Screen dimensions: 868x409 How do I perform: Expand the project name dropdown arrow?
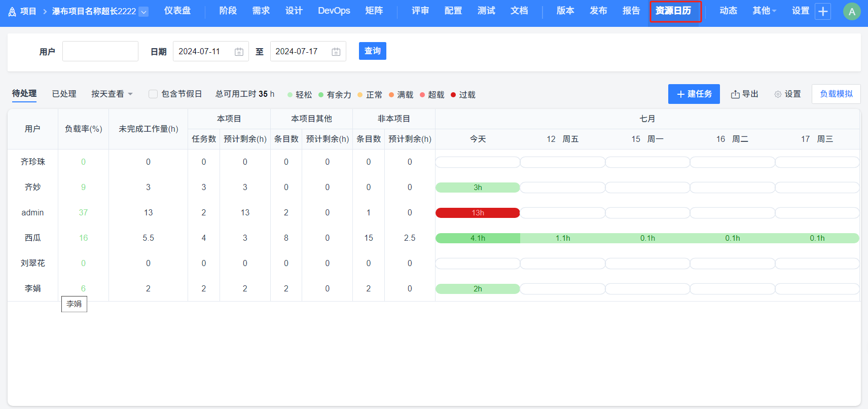click(x=143, y=12)
